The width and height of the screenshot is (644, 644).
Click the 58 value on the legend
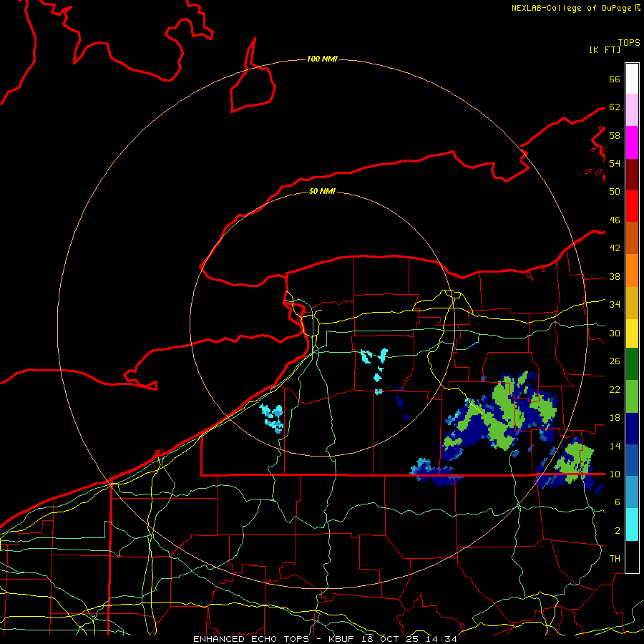click(x=615, y=135)
